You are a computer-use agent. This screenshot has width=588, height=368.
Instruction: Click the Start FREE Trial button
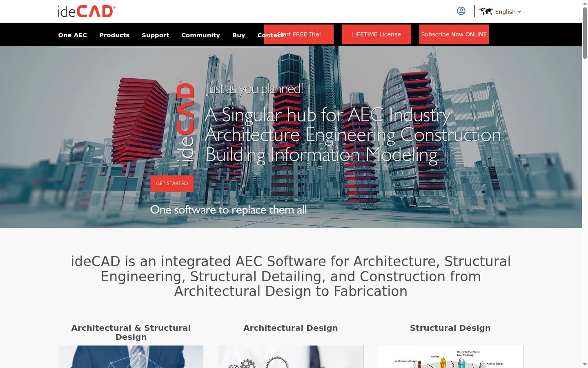[x=299, y=34]
